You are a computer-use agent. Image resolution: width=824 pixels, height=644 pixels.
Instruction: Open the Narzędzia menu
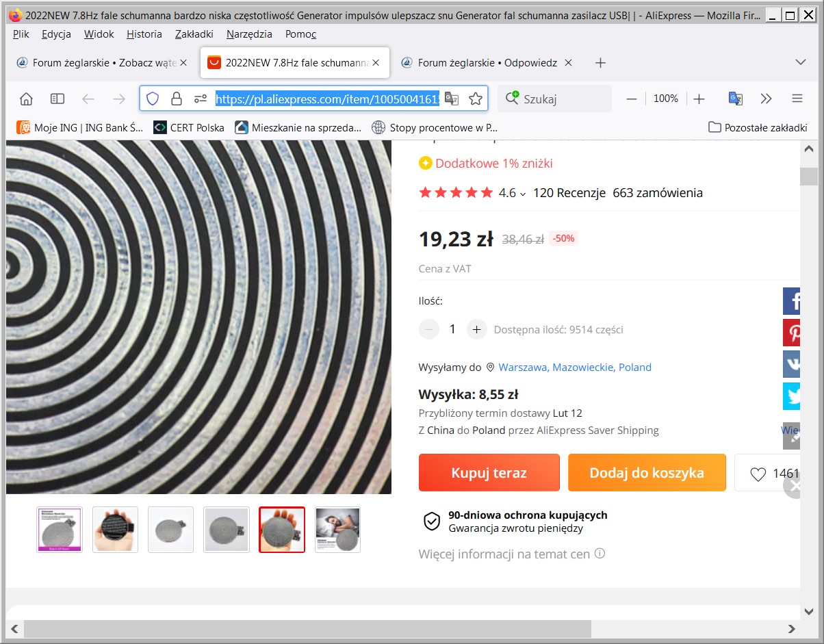point(249,34)
